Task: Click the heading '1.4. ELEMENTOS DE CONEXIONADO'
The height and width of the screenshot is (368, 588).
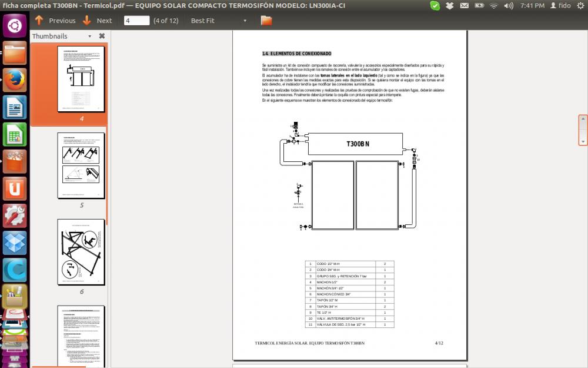Action: pos(296,54)
